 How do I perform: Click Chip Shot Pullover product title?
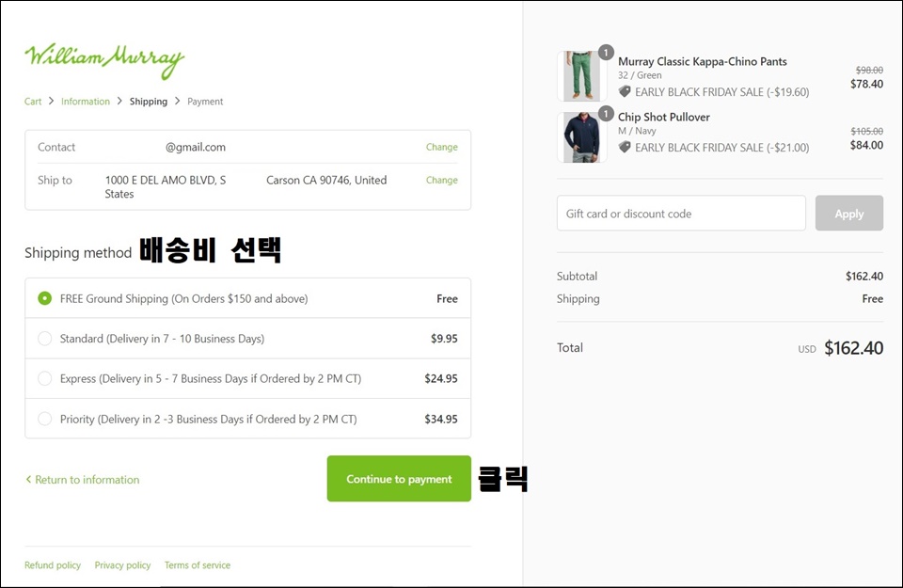tap(663, 117)
